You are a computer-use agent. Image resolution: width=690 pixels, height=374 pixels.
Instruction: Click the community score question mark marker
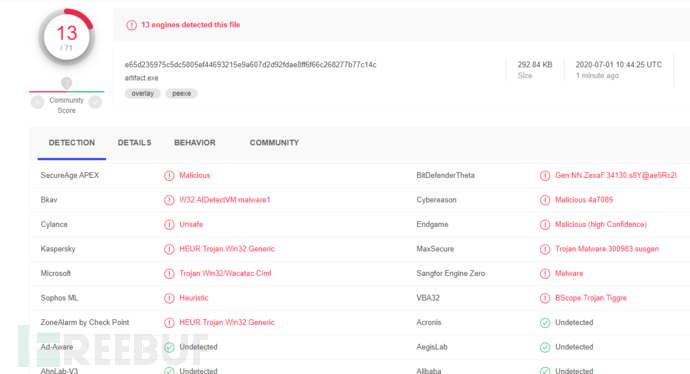[66, 83]
